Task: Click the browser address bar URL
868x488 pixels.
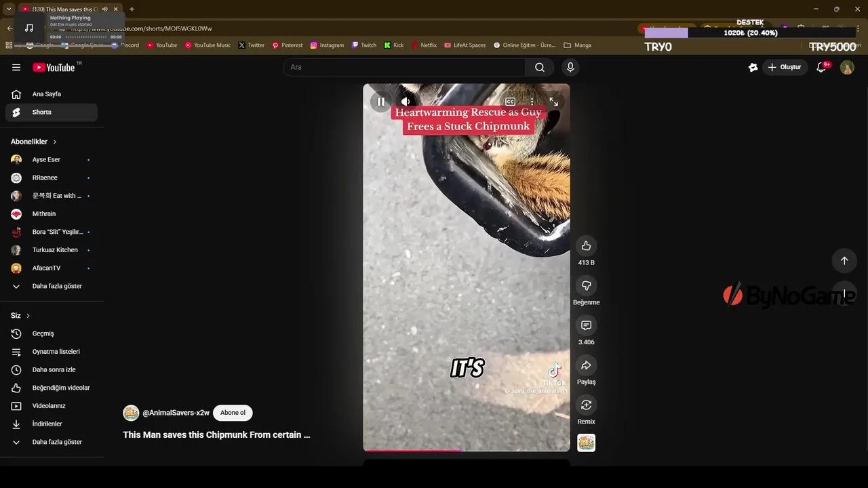Action: point(141,28)
